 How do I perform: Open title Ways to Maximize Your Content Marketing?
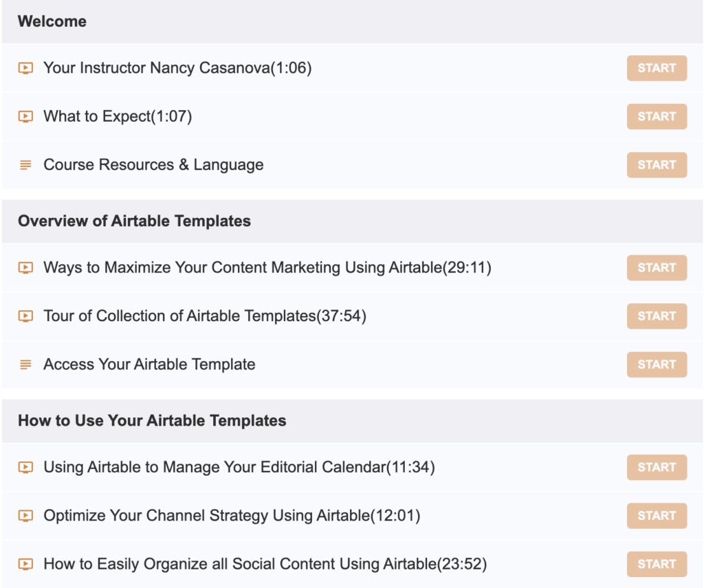[267, 268]
